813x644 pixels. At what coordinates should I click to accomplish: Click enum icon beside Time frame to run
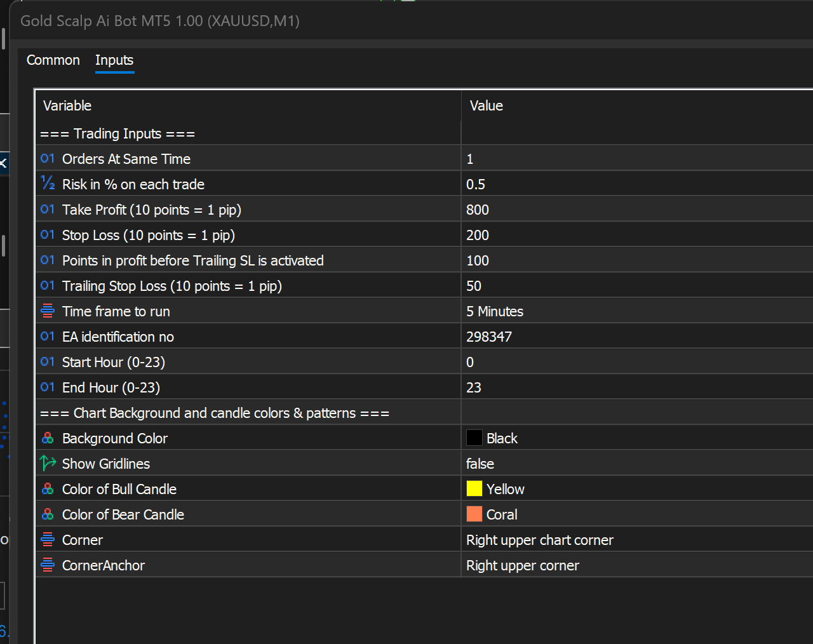pyautogui.click(x=48, y=311)
